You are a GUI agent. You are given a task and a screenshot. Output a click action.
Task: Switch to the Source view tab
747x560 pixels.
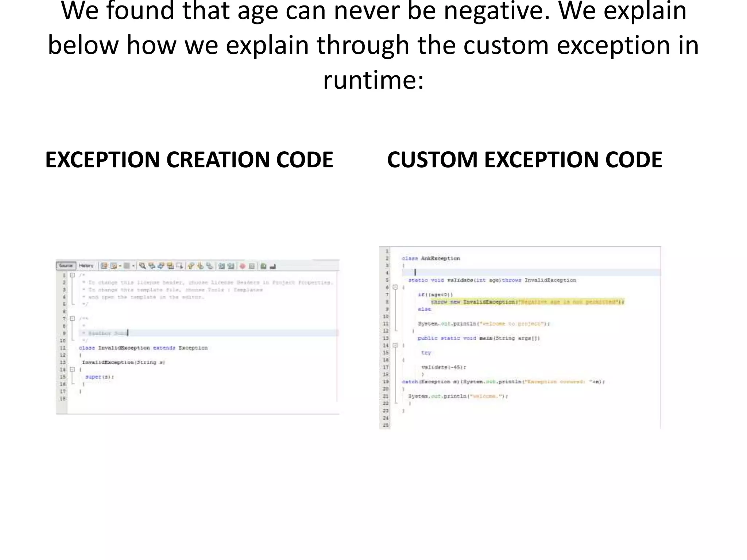[x=66, y=266]
